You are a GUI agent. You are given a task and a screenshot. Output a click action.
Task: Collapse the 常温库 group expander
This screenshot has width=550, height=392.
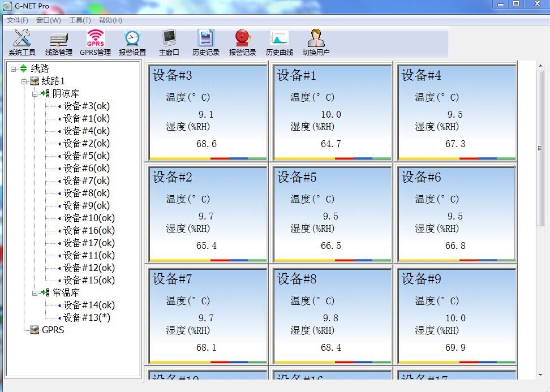(35, 293)
